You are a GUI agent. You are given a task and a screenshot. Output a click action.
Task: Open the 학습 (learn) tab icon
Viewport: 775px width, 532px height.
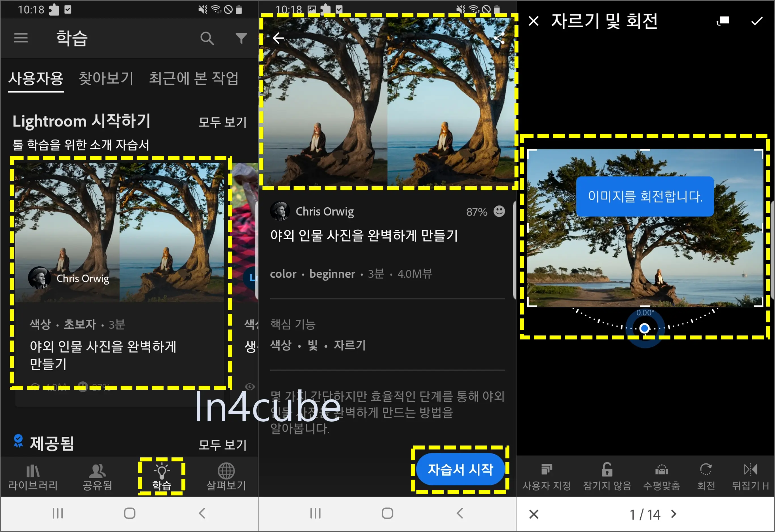[155, 471]
